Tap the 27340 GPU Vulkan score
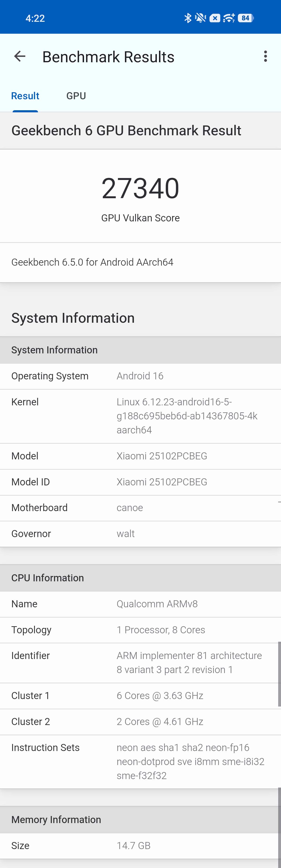Screen dimensions: 281x868 click(140, 189)
